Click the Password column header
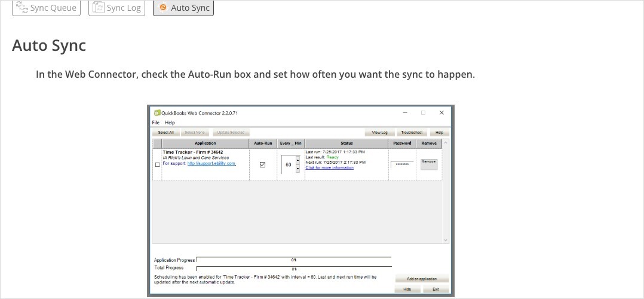 [402, 144]
